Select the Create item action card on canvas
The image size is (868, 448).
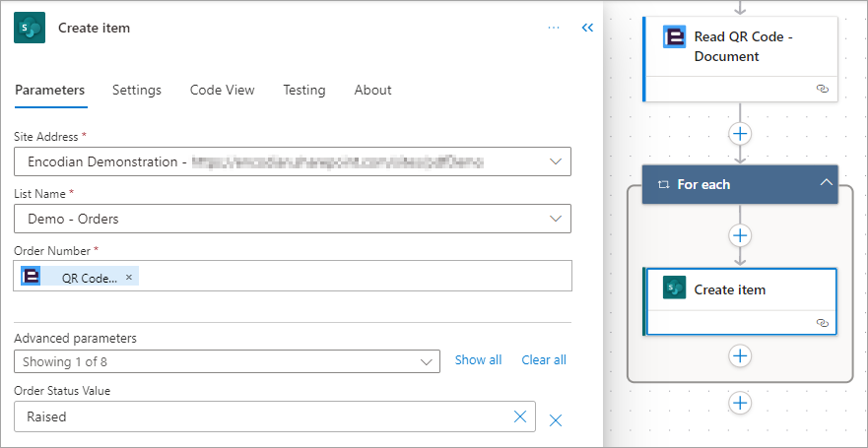pos(741,301)
